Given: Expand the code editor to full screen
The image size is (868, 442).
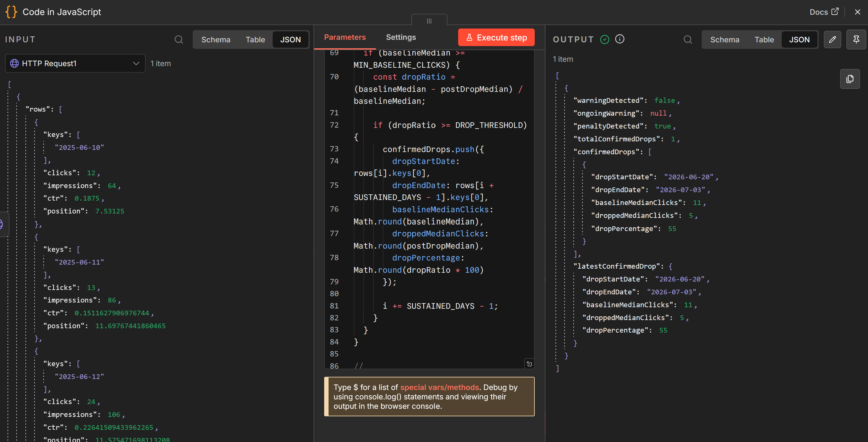Looking at the screenshot, I should point(529,364).
